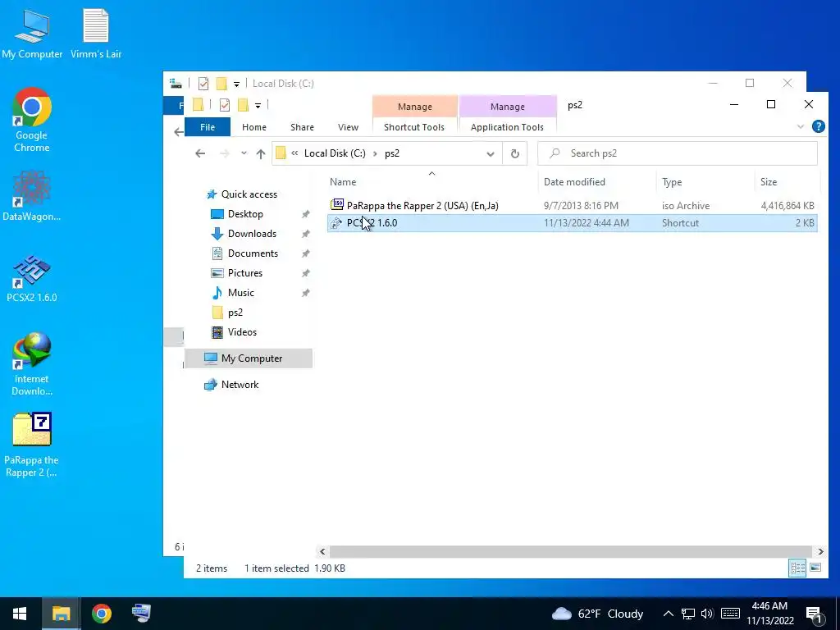Click Chrome icon on the taskbar

(101, 614)
